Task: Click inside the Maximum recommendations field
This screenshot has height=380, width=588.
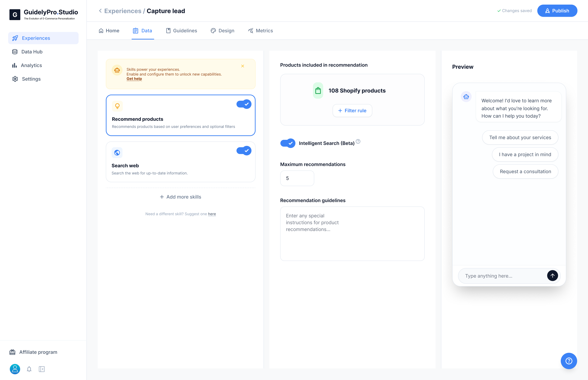Action: 297,178
